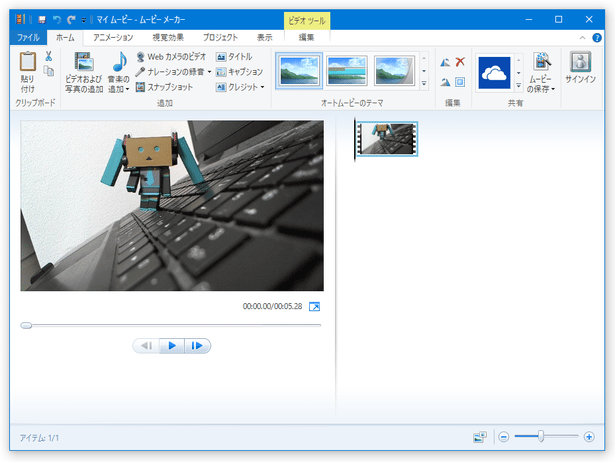Toggle full screen preview icon
615x462 pixels.
[314, 306]
